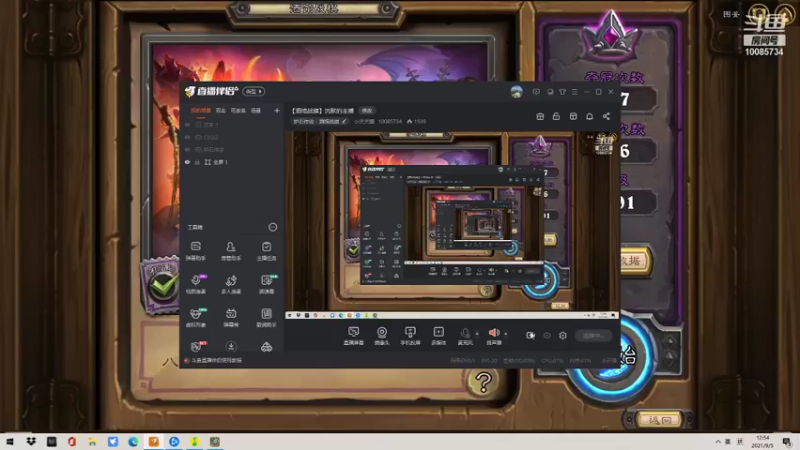Add the 摄像头 camera source
Viewport: 800px width, 450px height.
382,336
